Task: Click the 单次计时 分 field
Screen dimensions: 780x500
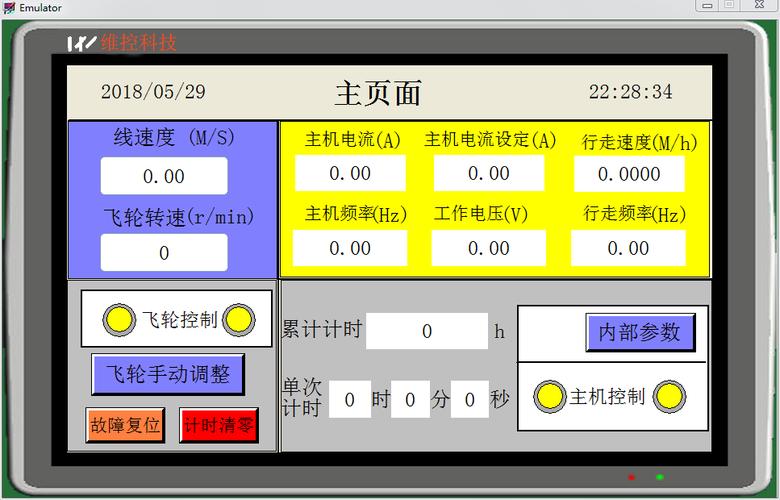Action: pos(410,399)
